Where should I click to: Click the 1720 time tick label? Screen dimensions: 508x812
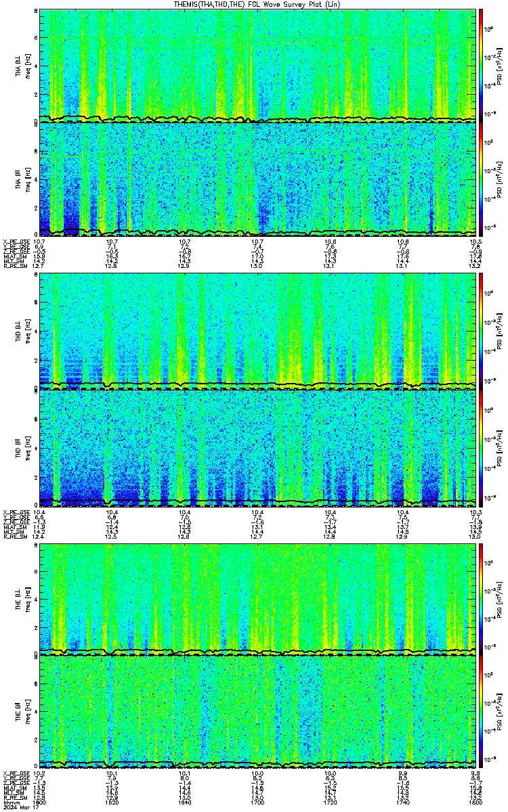click(331, 803)
